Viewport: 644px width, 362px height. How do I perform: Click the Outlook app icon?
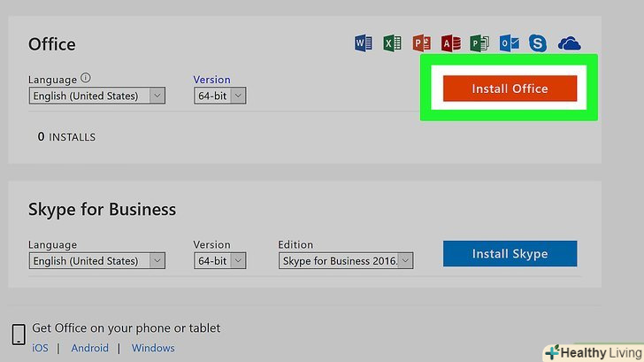(x=509, y=43)
